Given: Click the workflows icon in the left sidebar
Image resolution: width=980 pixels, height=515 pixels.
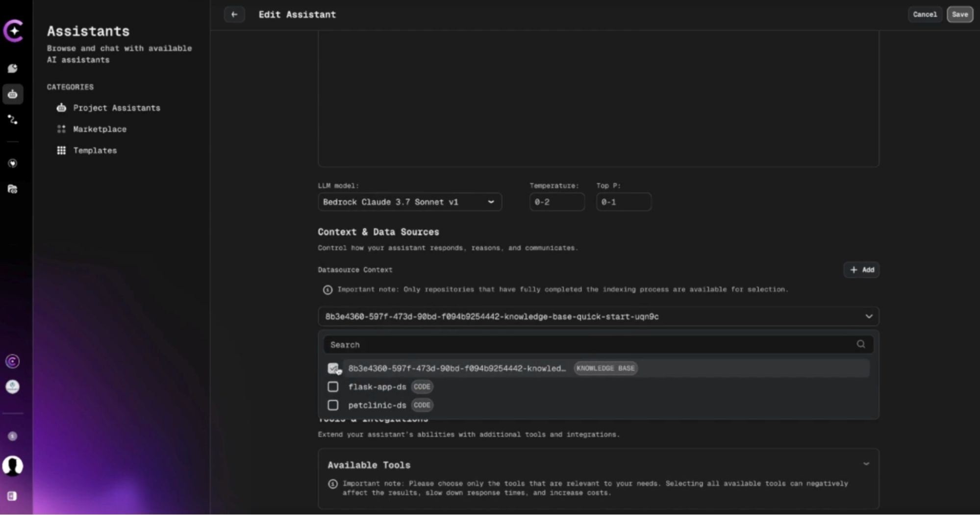Looking at the screenshot, I should coord(13,120).
